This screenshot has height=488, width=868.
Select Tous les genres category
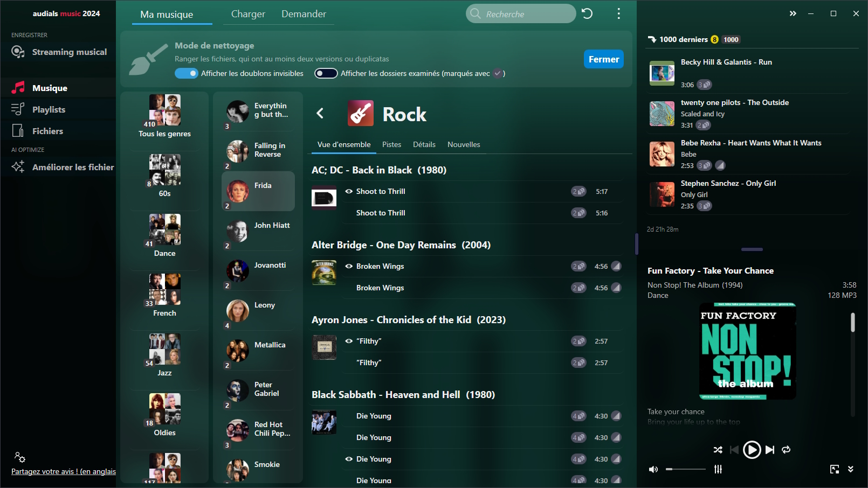click(164, 116)
